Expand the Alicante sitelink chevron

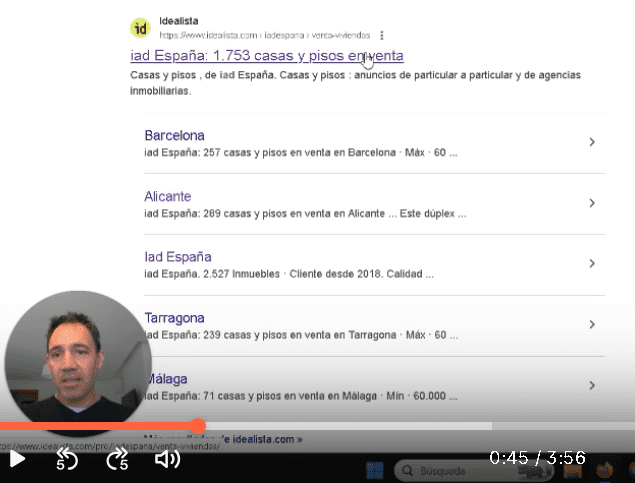coord(592,203)
